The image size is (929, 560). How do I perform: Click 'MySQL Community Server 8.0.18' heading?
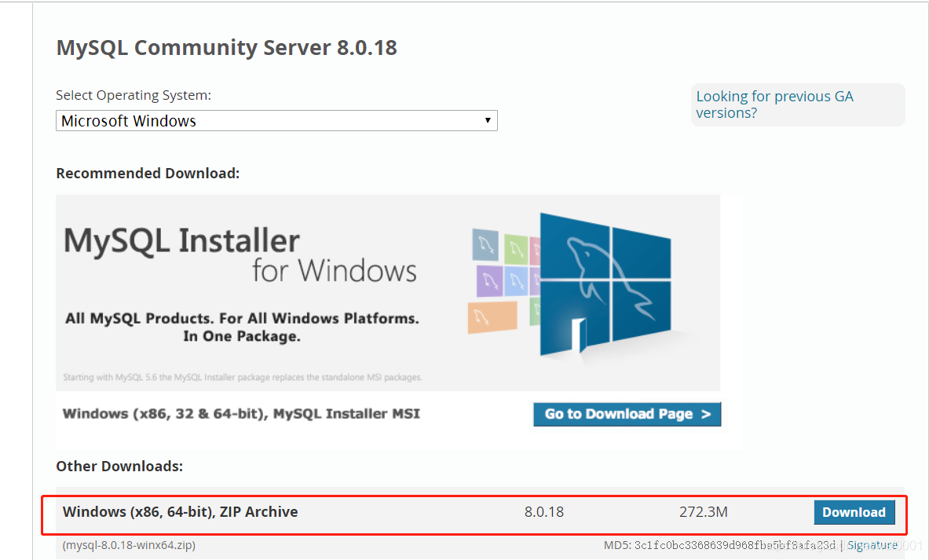(226, 47)
